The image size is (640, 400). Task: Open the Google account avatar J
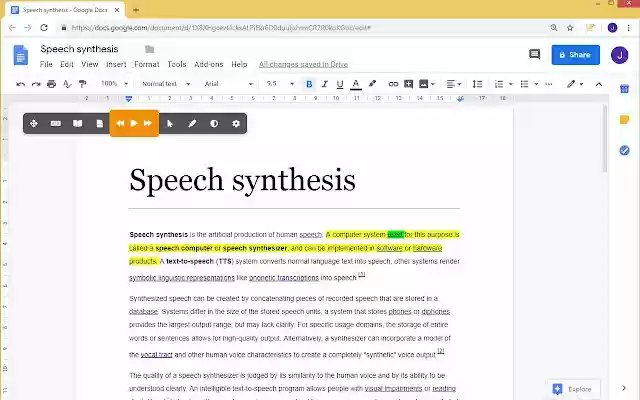tap(619, 55)
